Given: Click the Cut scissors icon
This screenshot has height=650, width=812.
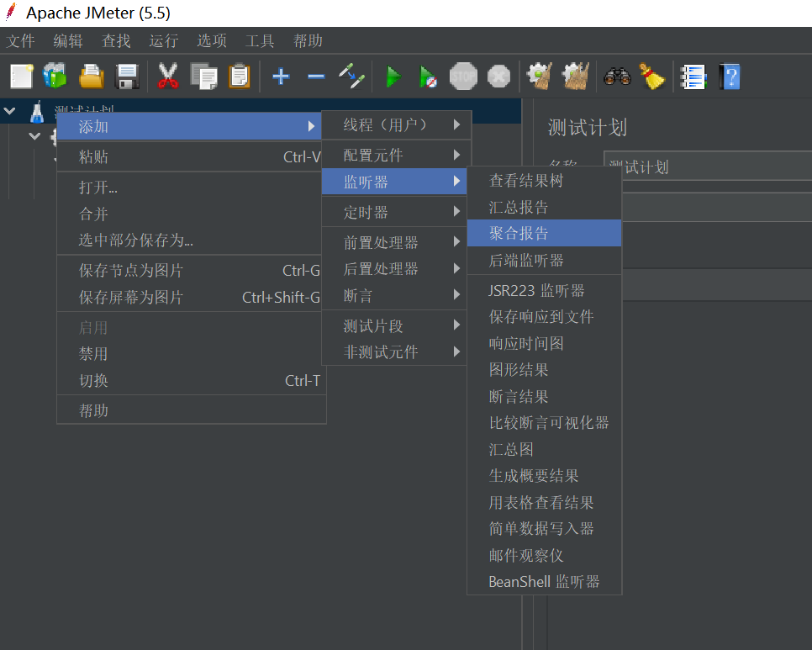Looking at the screenshot, I should tap(168, 77).
